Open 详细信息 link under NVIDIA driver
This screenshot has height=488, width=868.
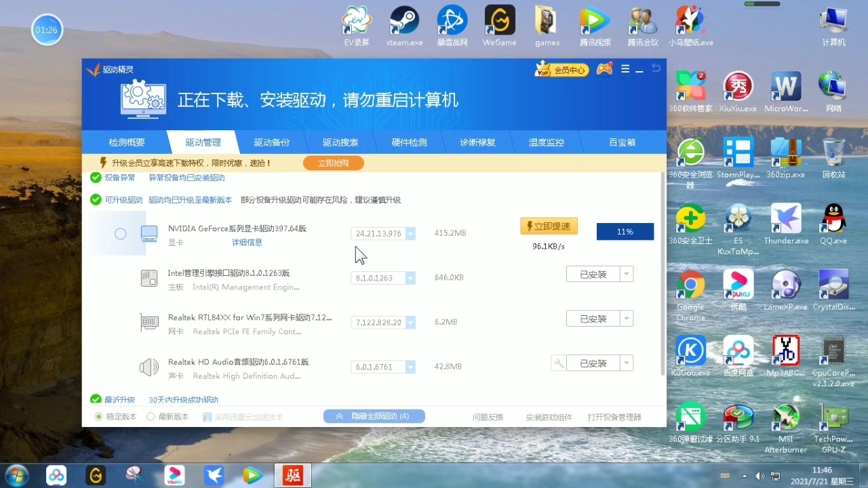pyautogui.click(x=247, y=243)
